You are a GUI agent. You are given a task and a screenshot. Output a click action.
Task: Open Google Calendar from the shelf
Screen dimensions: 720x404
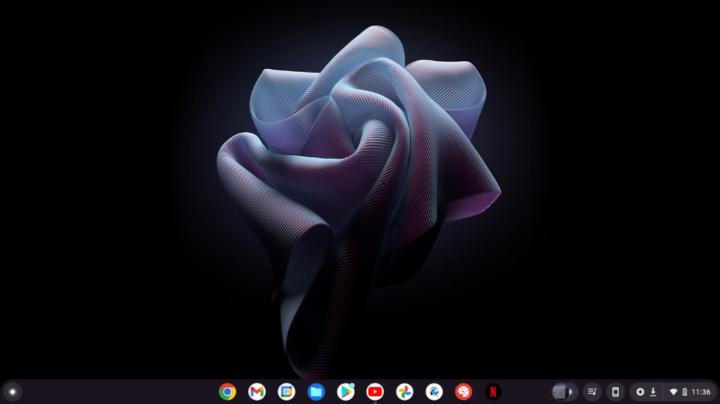[x=286, y=392]
